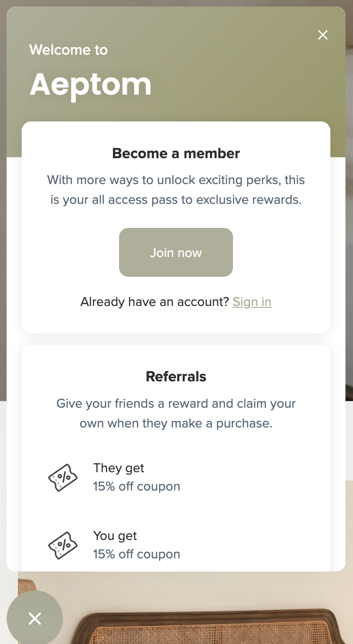Open the Sign in link
The image size is (353, 644).
point(252,302)
